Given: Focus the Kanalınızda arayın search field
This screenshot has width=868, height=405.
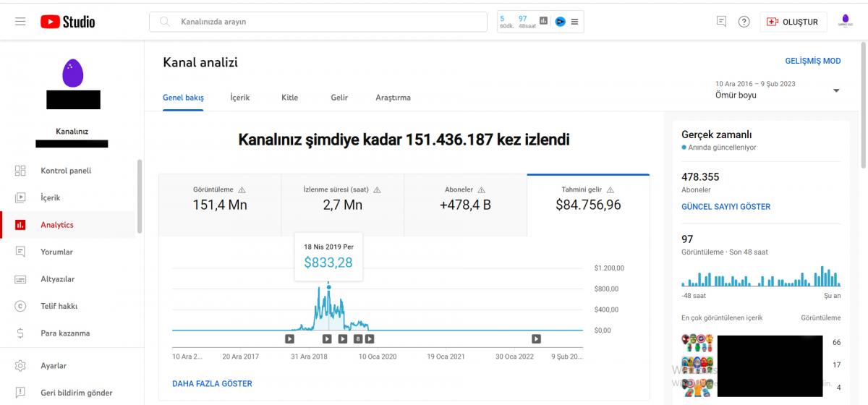Looking at the screenshot, I should tap(318, 22).
